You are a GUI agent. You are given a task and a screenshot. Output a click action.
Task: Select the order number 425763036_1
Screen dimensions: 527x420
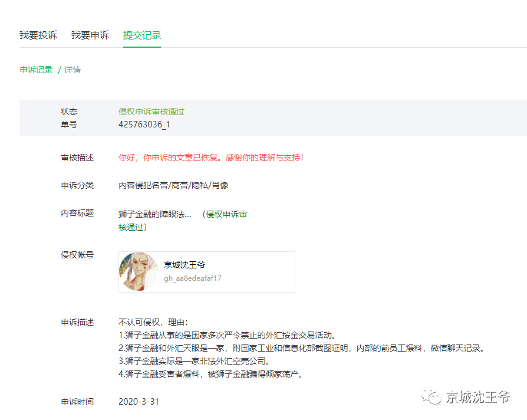pyautogui.click(x=144, y=124)
